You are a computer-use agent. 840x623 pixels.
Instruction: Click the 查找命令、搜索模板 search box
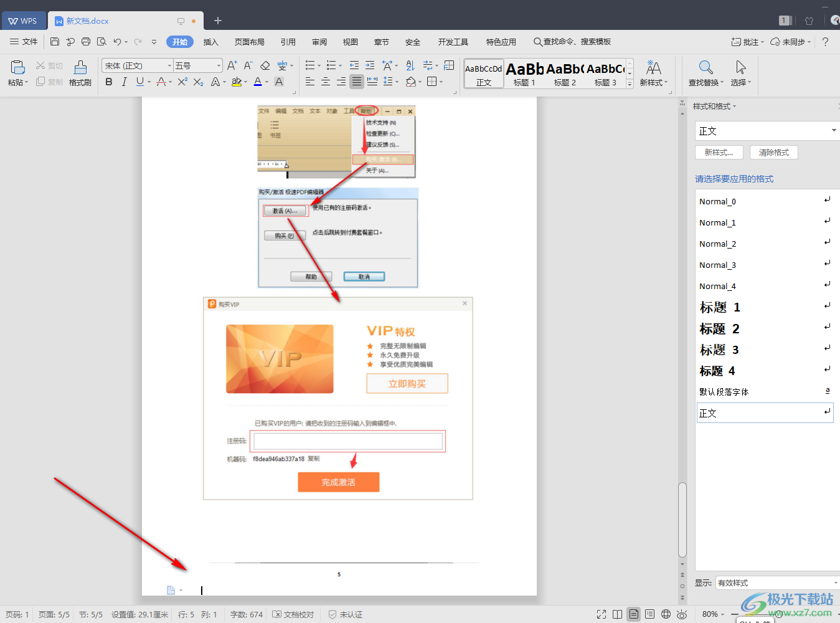click(x=572, y=42)
